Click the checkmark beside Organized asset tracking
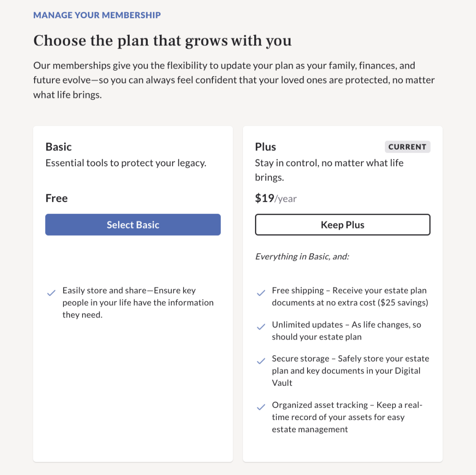The image size is (476, 475). (x=261, y=407)
